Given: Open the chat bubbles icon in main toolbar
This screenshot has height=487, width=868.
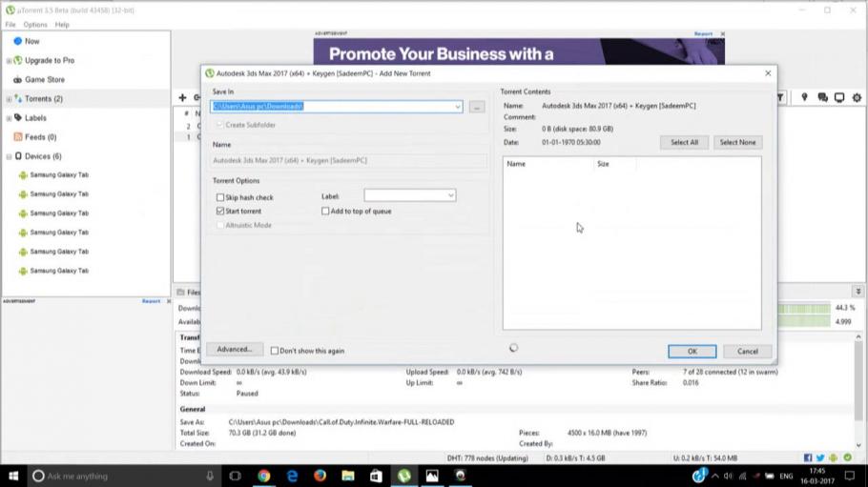Looking at the screenshot, I should [822, 97].
